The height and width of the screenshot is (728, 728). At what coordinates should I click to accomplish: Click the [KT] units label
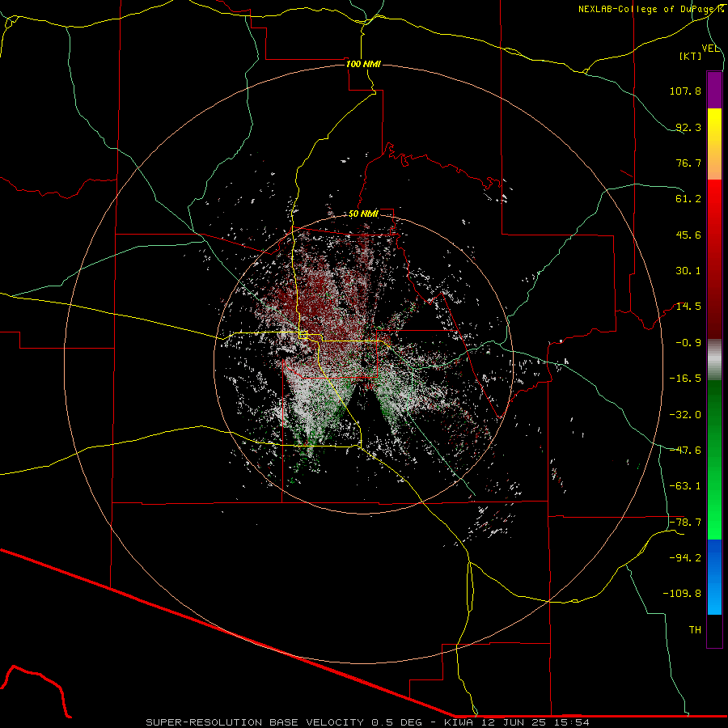tap(691, 56)
